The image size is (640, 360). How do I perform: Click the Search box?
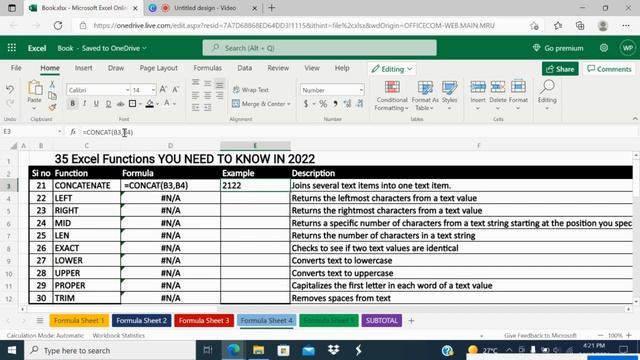[x=319, y=48]
